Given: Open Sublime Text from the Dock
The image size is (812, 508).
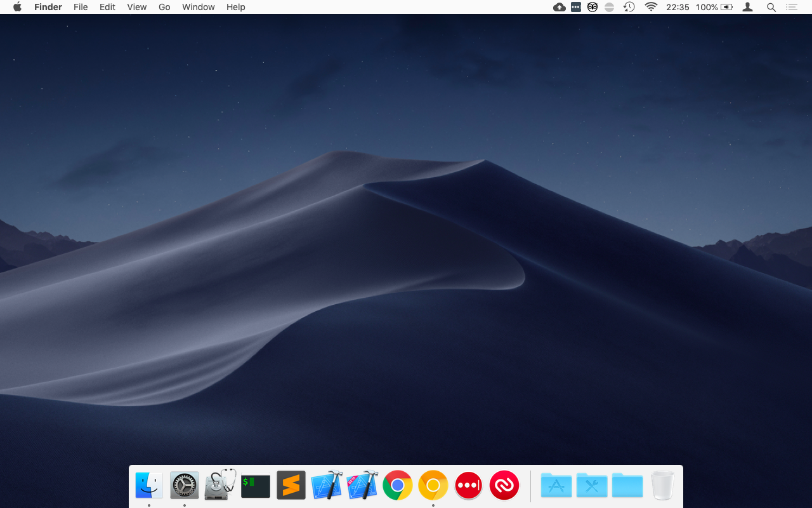Looking at the screenshot, I should point(291,486).
